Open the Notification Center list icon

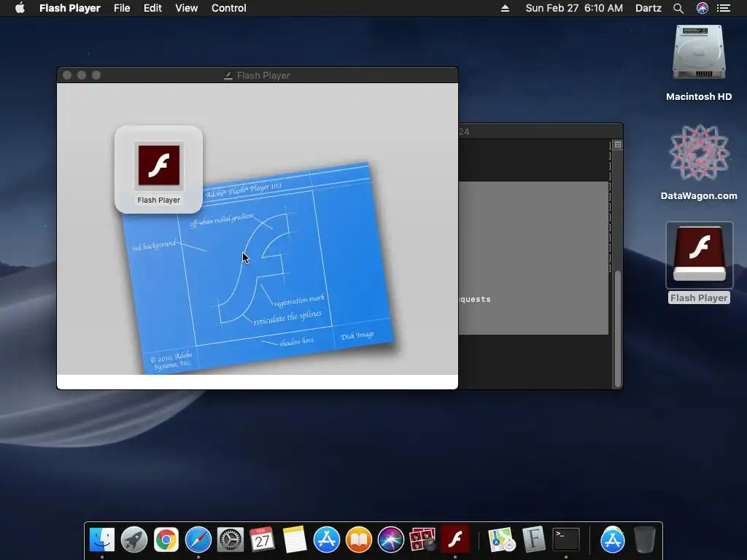(x=724, y=8)
